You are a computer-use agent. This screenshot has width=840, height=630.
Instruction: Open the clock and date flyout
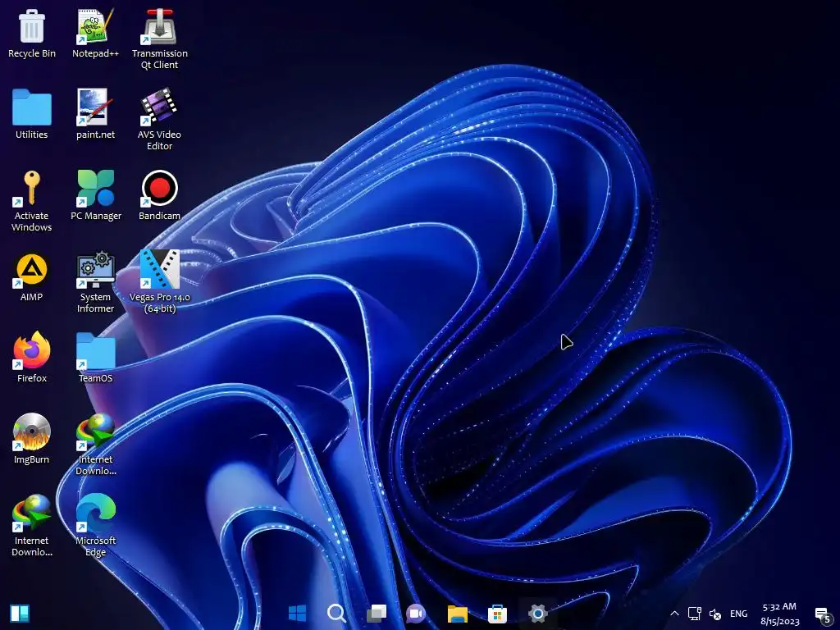pos(779,614)
